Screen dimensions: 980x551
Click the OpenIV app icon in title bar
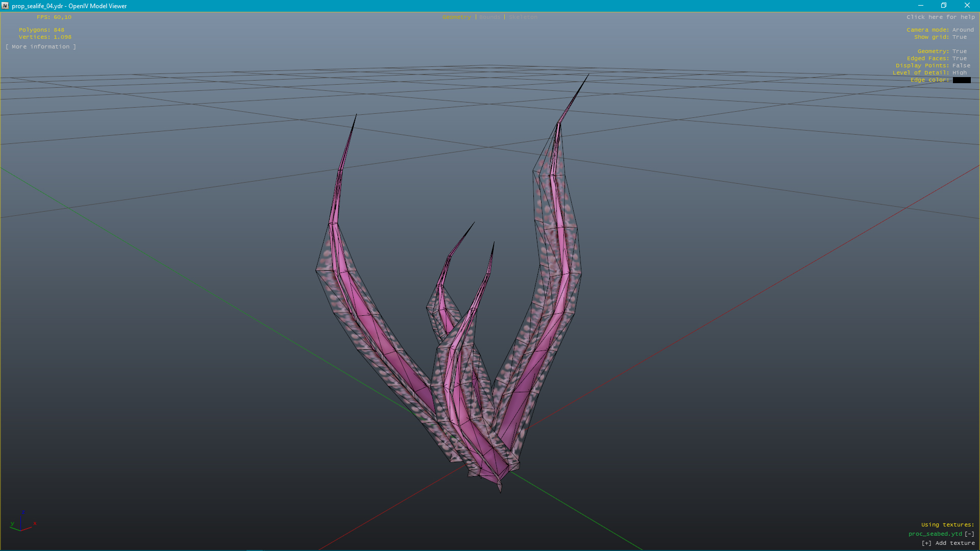coord(5,6)
